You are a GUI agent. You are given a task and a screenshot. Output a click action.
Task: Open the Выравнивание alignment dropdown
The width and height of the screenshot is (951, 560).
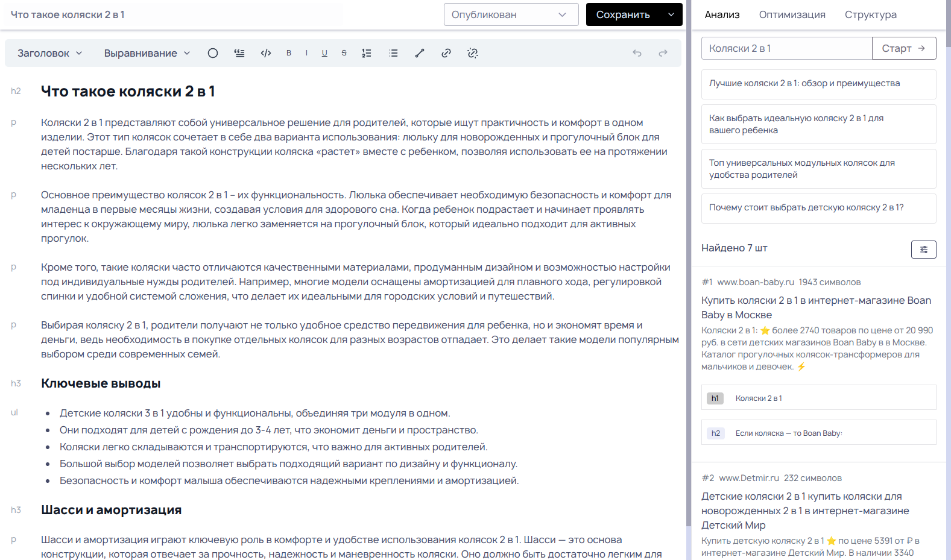147,53
